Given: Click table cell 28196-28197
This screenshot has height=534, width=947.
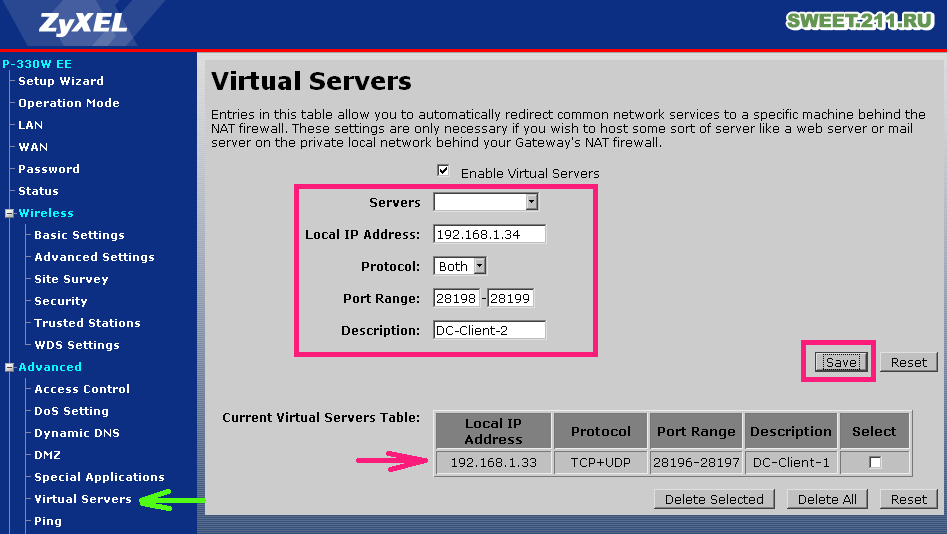Looking at the screenshot, I should coord(696,463).
